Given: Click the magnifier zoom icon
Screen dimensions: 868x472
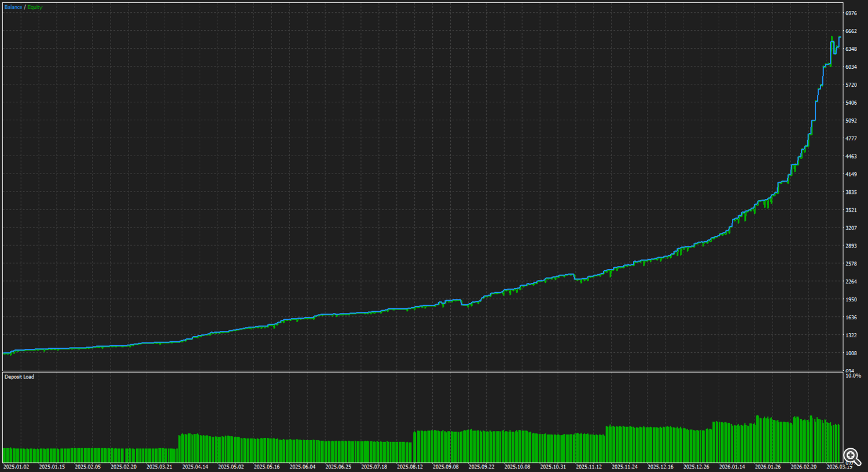Looking at the screenshot, I should (852, 456).
